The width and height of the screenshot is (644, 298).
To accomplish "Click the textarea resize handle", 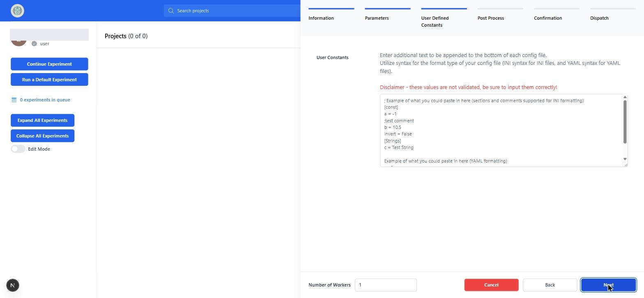I will click(626, 165).
